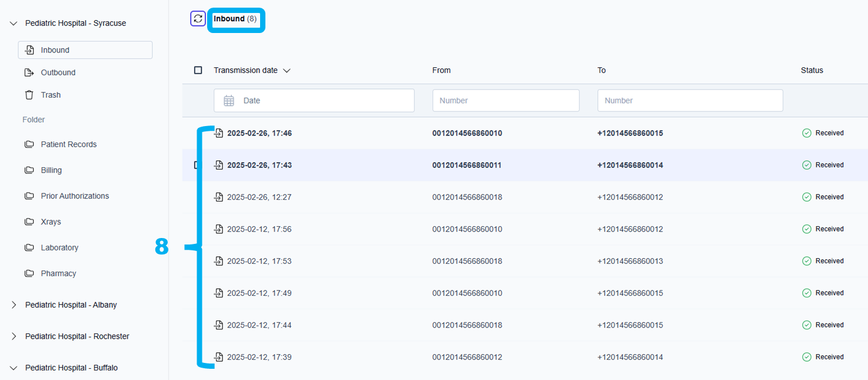Sort by Transmission date column arrow

pyautogui.click(x=287, y=71)
